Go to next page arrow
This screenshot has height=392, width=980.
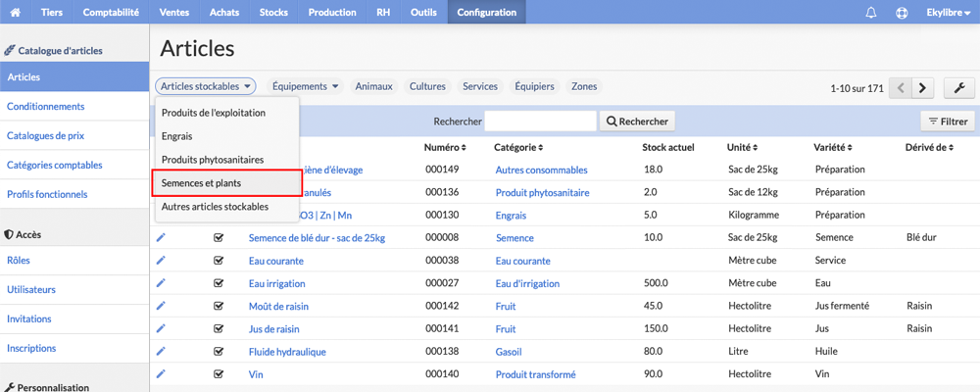coord(922,88)
